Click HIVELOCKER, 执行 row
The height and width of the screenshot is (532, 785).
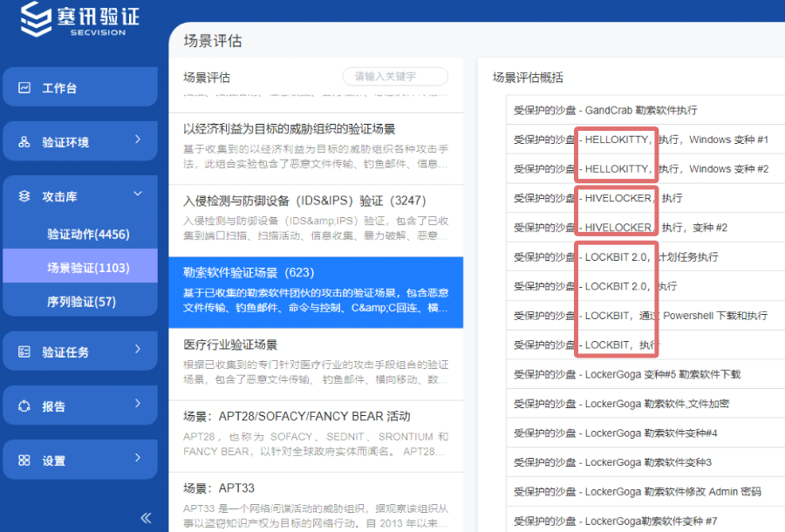coord(645,198)
